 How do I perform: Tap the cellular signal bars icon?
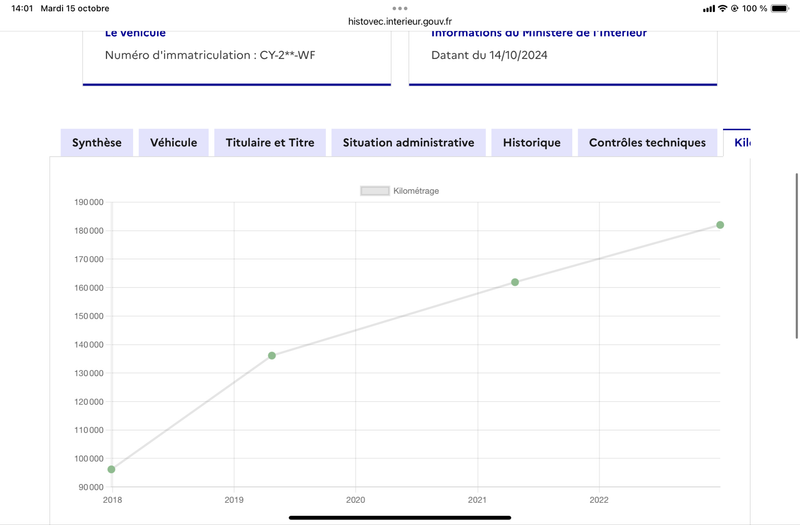pyautogui.click(x=709, y=9)
